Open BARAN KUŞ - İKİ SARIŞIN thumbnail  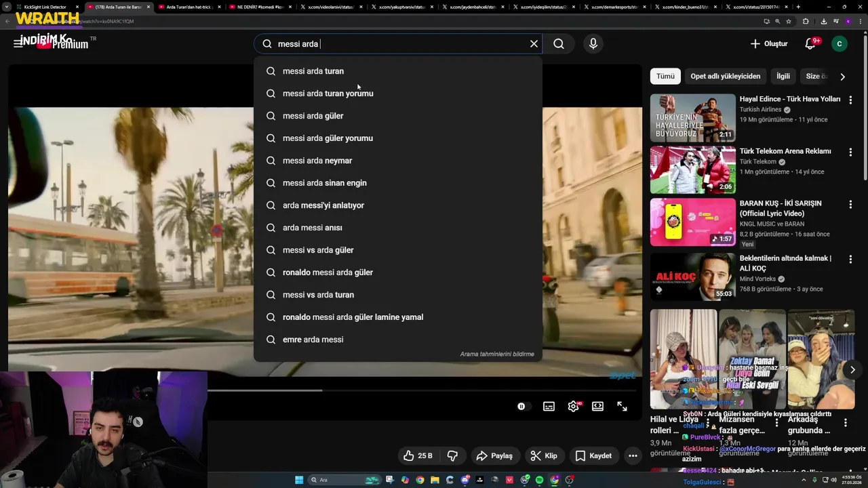[692, 222]
